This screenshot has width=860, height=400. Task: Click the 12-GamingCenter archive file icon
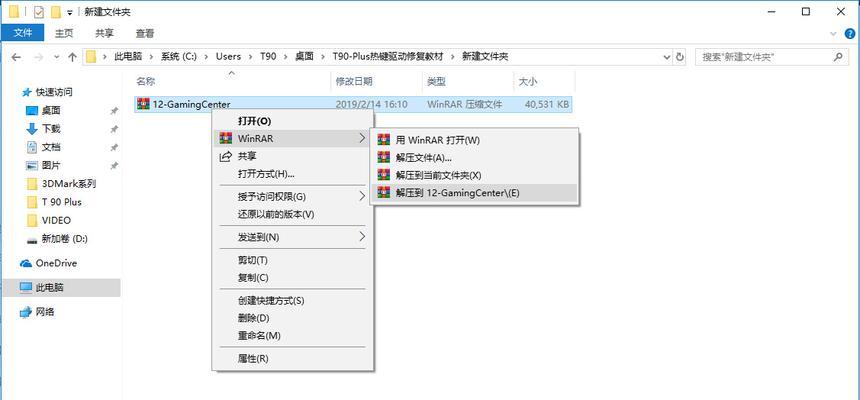pyautogui.click(x=144, y=104)
